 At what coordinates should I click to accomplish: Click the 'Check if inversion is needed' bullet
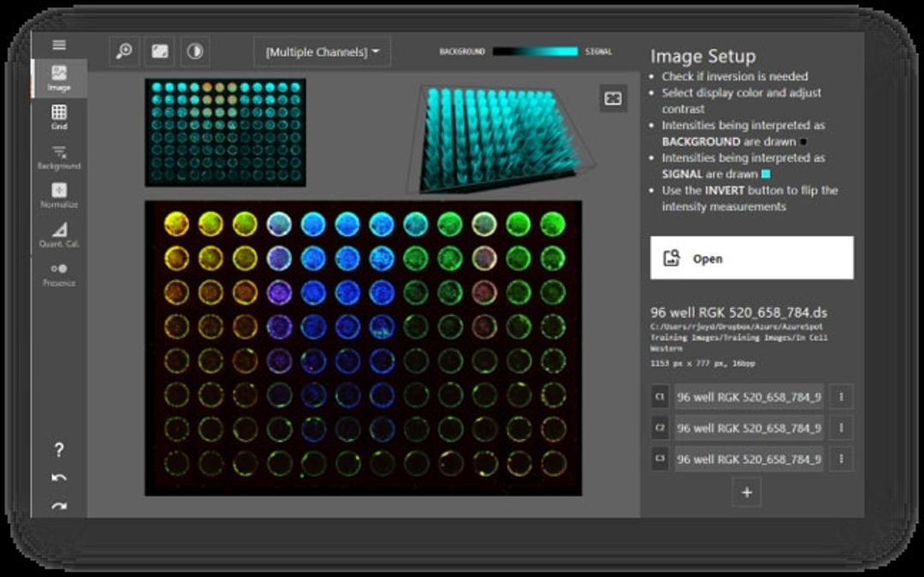pos(735,76)
